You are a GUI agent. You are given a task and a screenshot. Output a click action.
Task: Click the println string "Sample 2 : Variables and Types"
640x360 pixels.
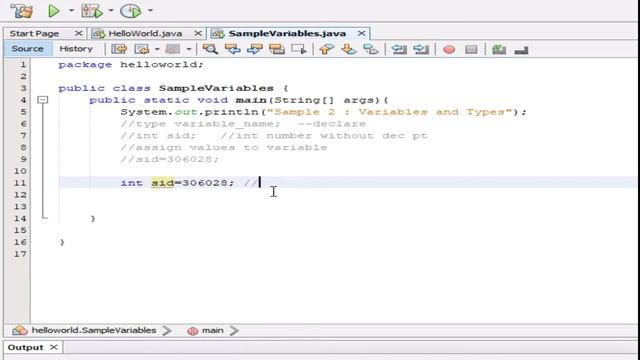(389, 112)
